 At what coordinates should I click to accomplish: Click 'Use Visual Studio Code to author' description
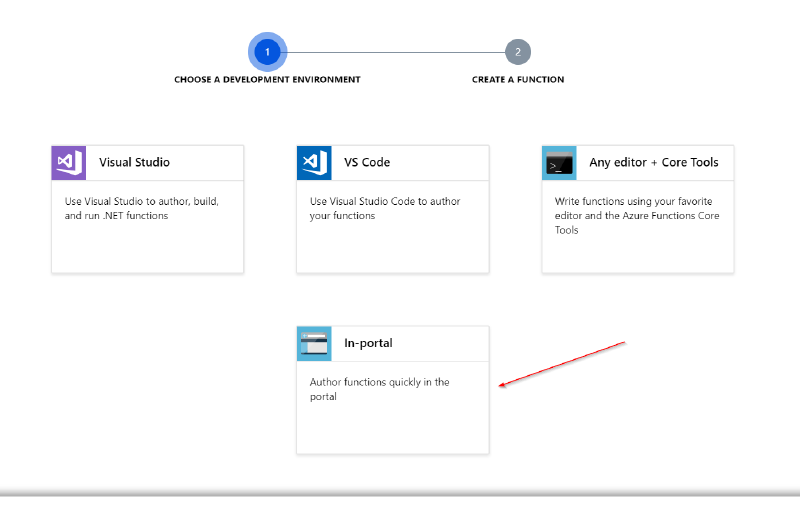pos(385,208)
